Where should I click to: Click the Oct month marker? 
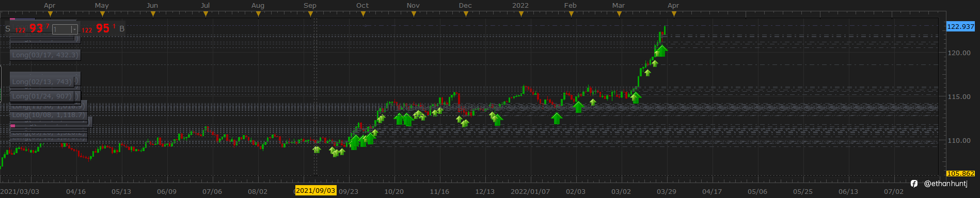(362, 6)
